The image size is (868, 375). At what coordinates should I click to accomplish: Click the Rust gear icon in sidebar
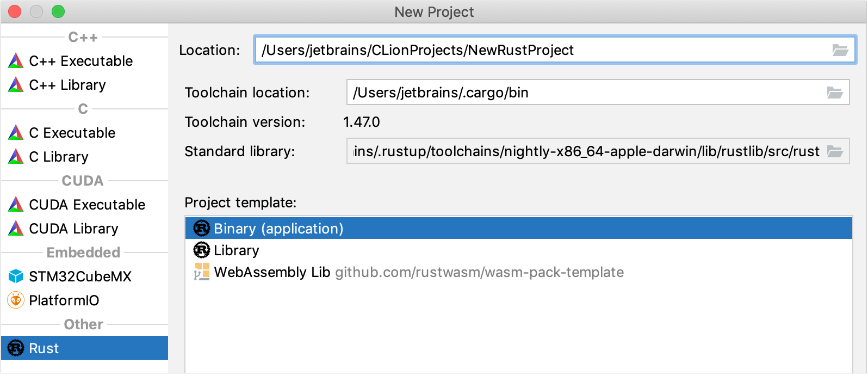pos(16,348)
